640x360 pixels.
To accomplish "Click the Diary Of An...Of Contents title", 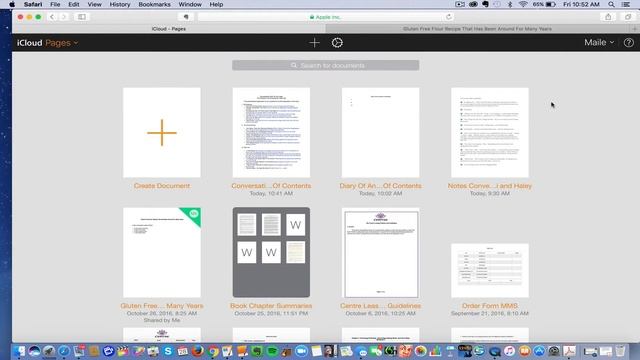I will 380,186.
